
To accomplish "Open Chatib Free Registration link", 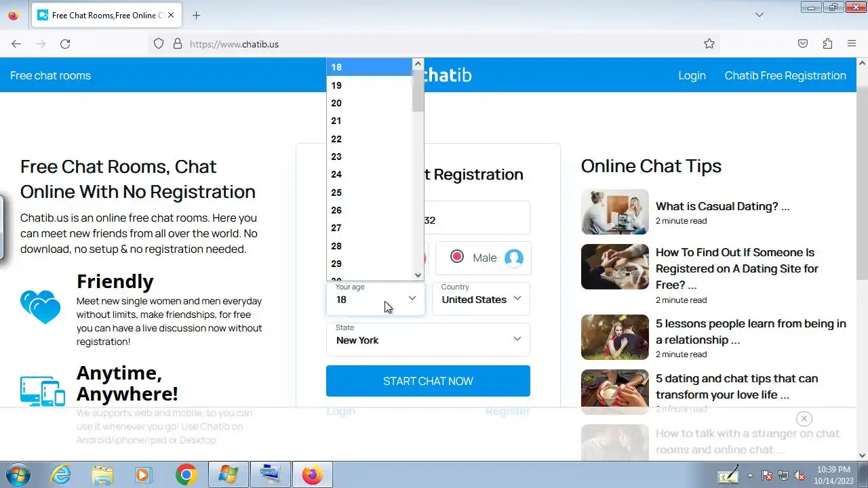I will point(785,75).
